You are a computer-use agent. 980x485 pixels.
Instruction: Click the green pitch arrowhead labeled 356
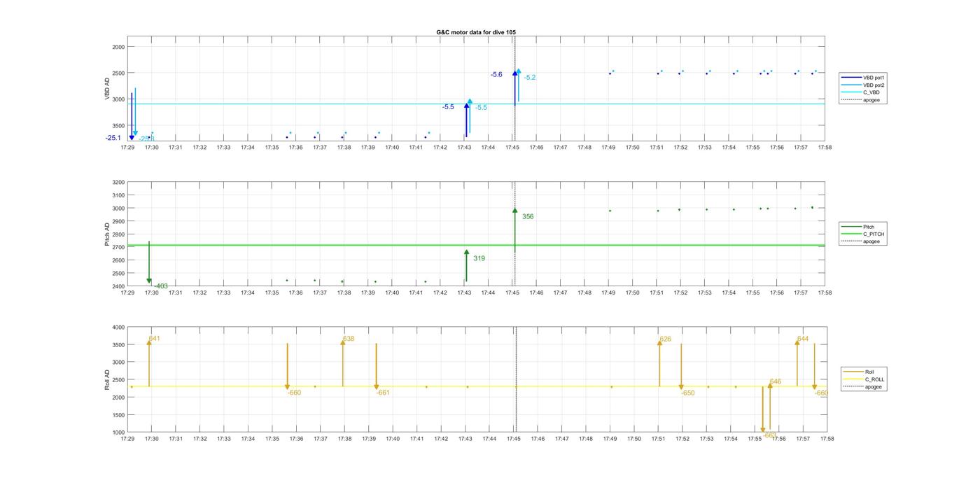click(514, 210)
